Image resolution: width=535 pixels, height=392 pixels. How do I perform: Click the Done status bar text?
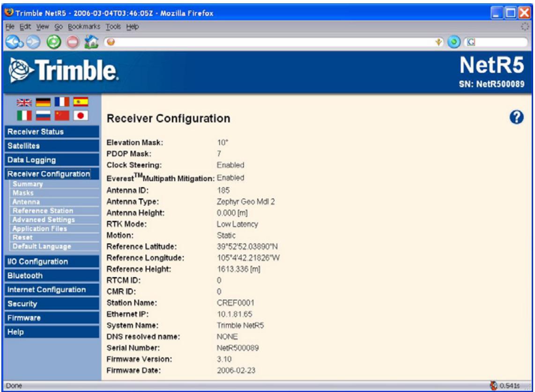(14, 385)
